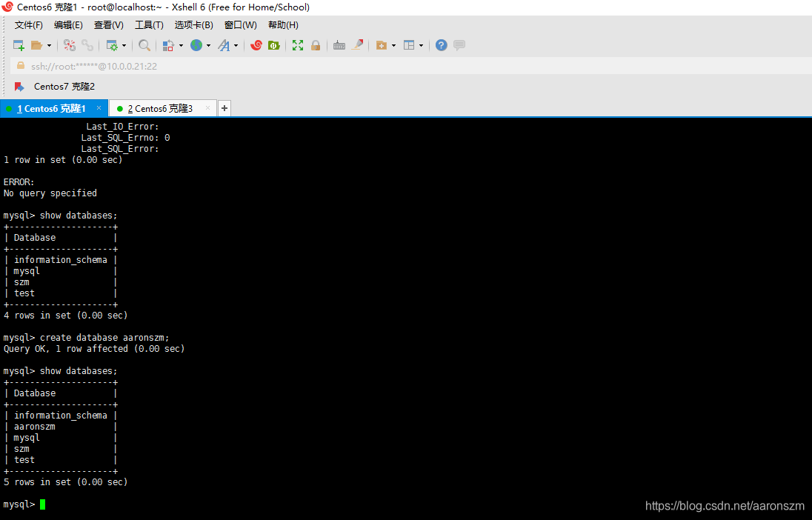812x520 pixels.
Task: Open the 编辑(E) menu
Action: [68, 25]
